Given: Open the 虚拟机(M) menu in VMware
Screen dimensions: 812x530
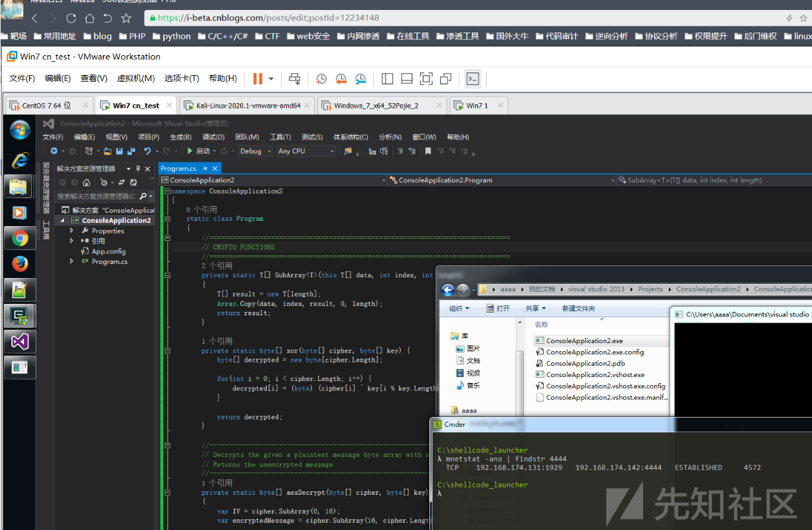Looking at the screenshot, I should (136, 78).
